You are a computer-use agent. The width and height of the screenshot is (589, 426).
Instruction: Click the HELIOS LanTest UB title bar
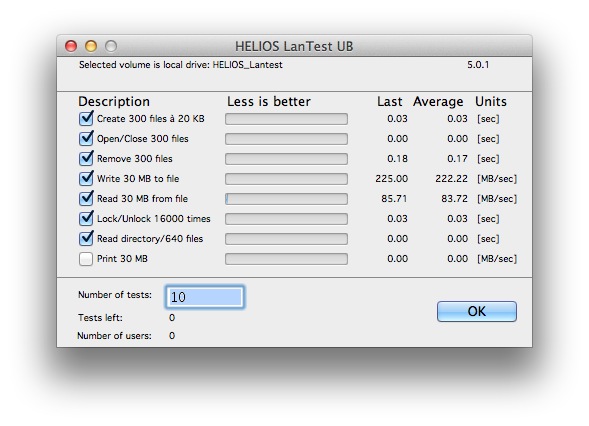tap(294, 46)
